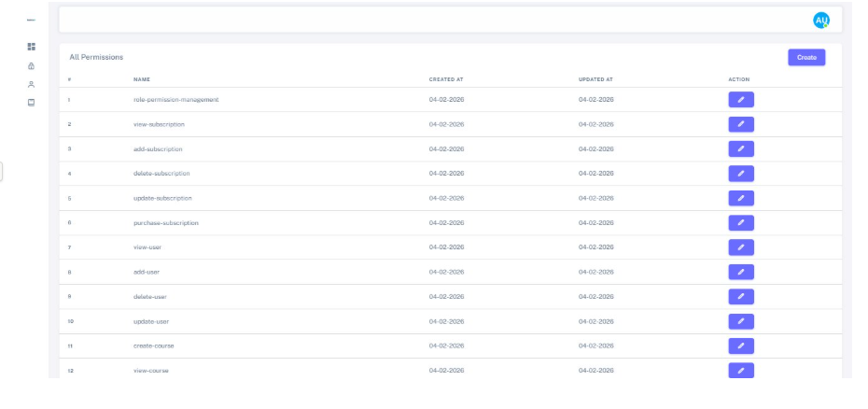Open the dashboard grid icon in sidebar
868x409 pixels.
(x=31, y=47)
